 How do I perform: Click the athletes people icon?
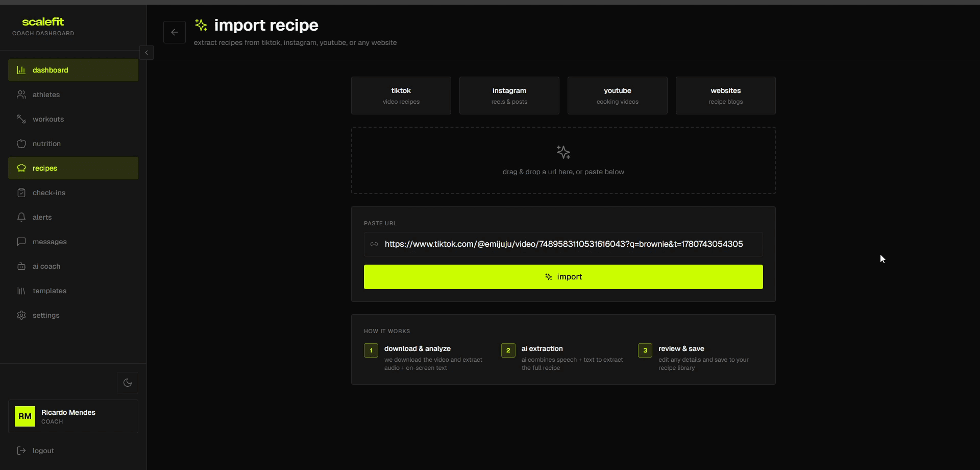coord(21,95)
